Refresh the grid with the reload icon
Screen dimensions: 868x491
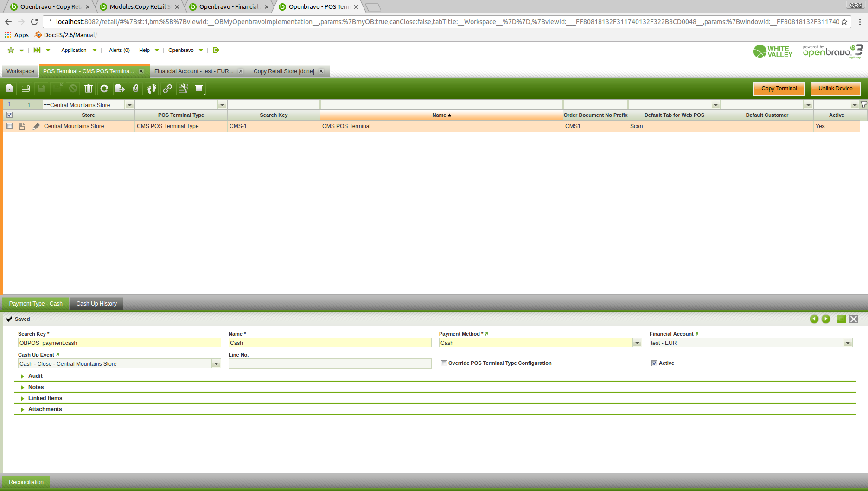[104, 89]
